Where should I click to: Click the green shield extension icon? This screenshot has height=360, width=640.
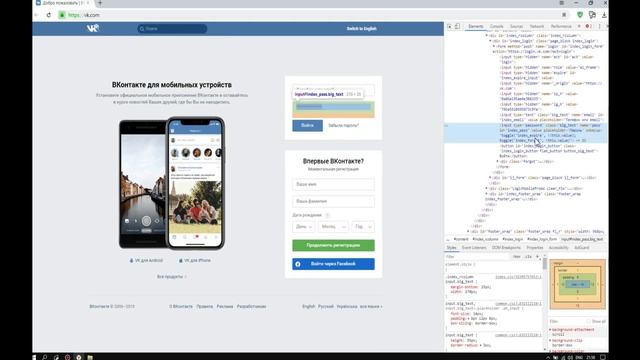coord(580,15)
